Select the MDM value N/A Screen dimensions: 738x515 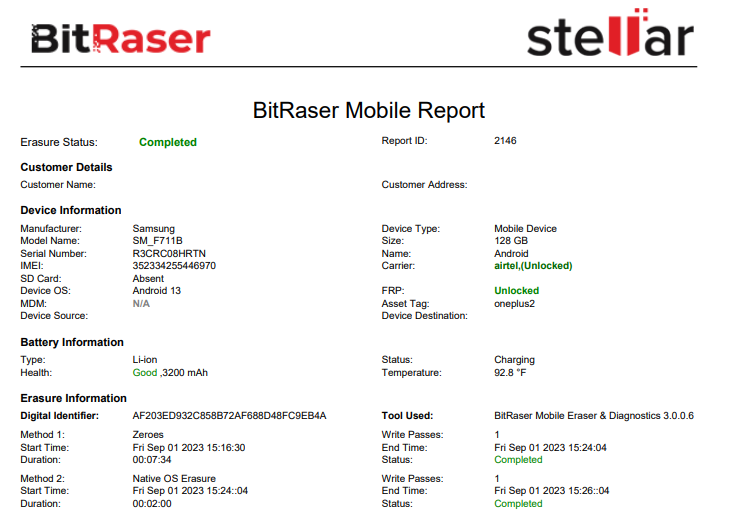click(x=141, y=304)
